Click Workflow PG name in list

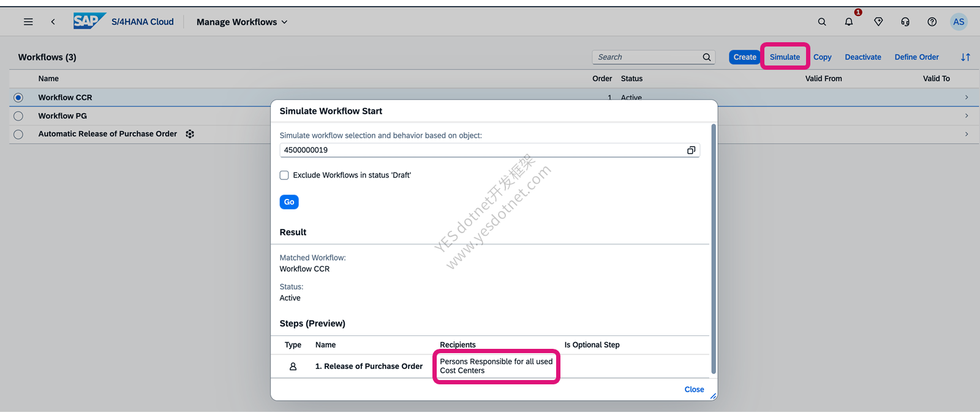pos(62,116)
